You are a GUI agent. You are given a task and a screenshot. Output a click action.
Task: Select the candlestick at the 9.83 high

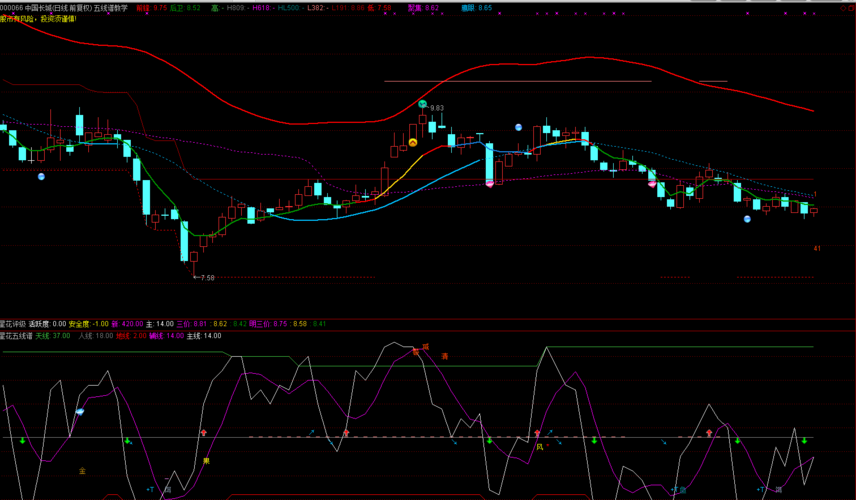point(423,121)
